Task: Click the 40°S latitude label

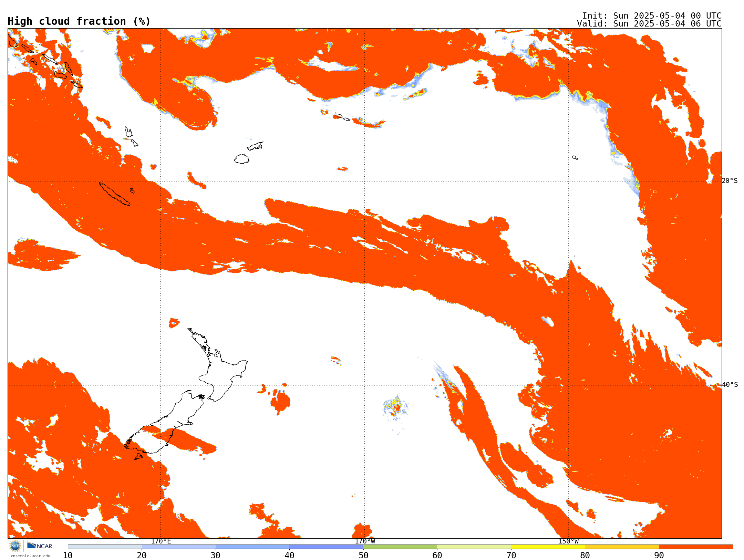Action: pos(730,385)
